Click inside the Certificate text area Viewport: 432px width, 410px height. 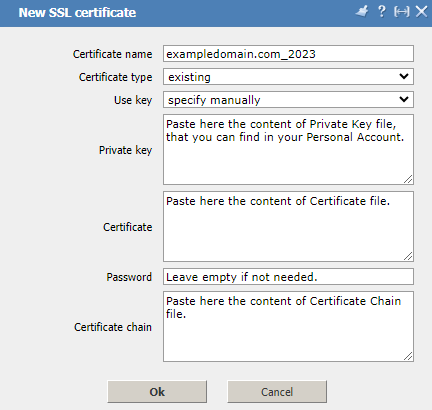pos(288,226)
